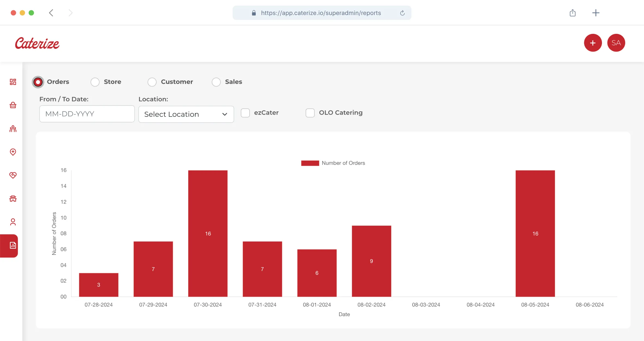Viewport: 644px width, 341px height.
Task: Open the user profile icon in sidebar
Action: coord(13,222)
